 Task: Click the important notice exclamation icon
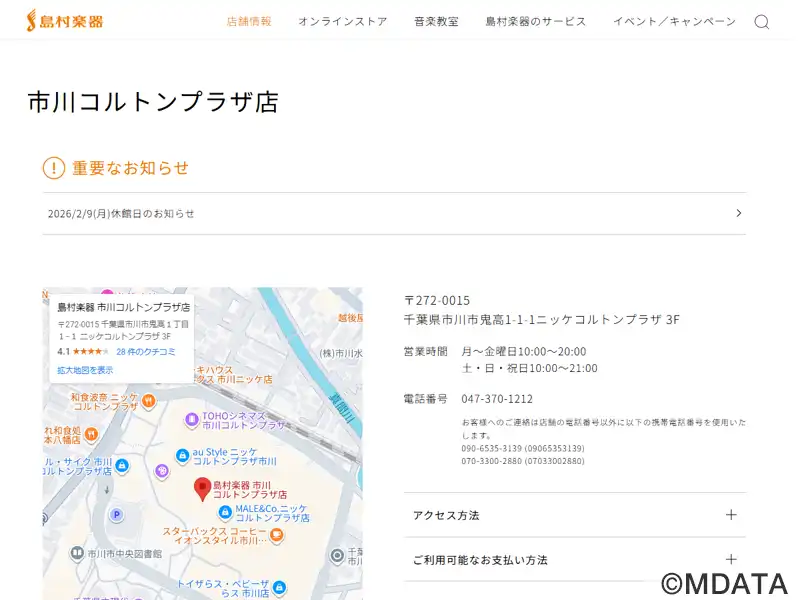[54, 168]
